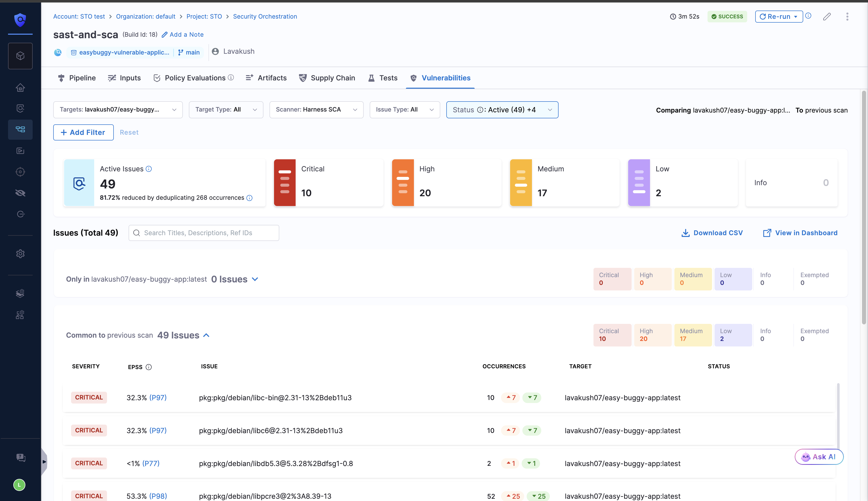The image size is (868, 501).
Task: Open the settings gear in sidebar
Action: click(x=20, y=254)
